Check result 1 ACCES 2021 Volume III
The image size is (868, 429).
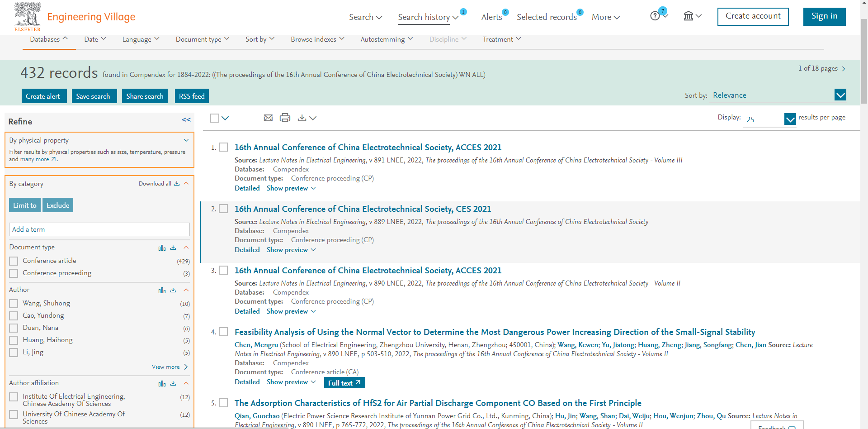coord(223,147)
